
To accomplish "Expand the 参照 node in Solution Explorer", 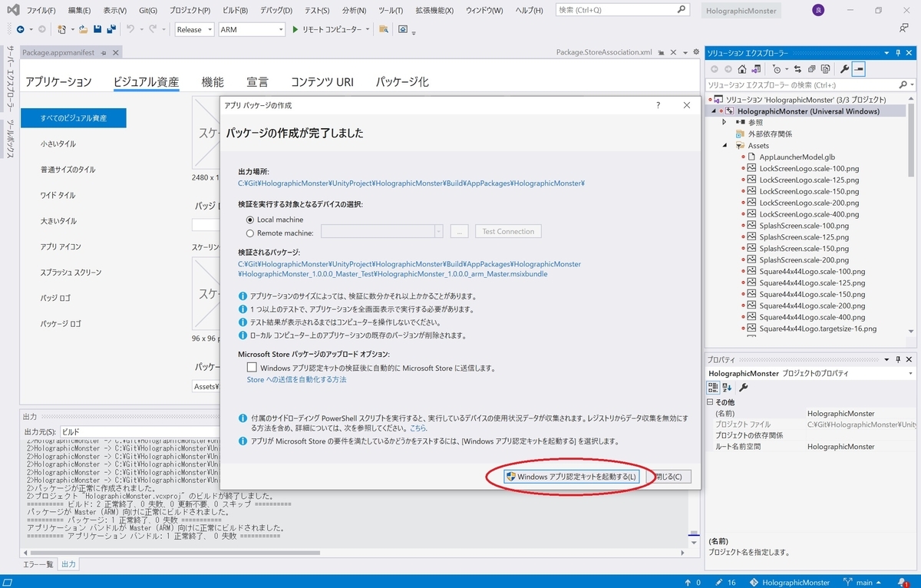I will [x=724, y=122].
